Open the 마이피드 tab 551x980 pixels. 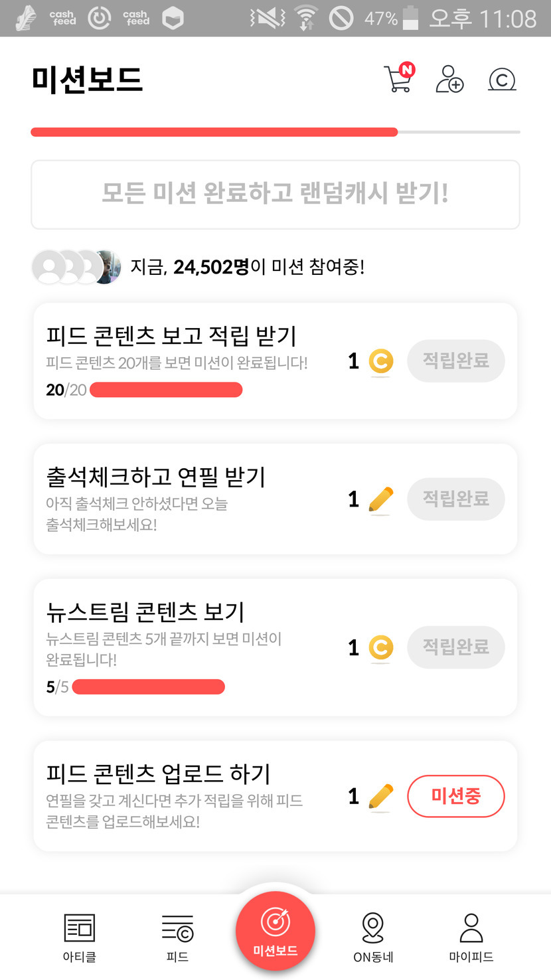[471, 936]
